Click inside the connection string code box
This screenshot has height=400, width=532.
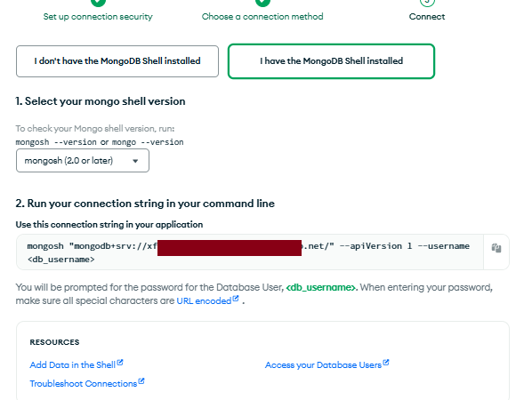coord(250,252)
